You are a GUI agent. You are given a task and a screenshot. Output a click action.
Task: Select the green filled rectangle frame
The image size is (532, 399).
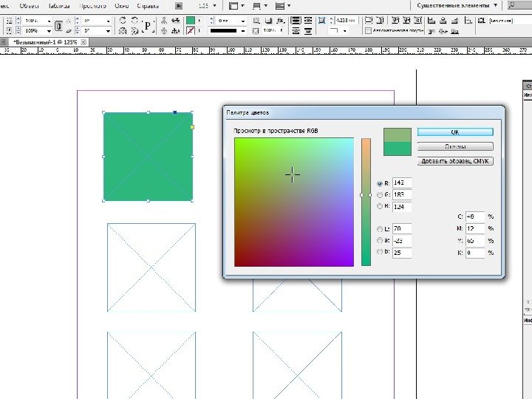click(148, 157)
